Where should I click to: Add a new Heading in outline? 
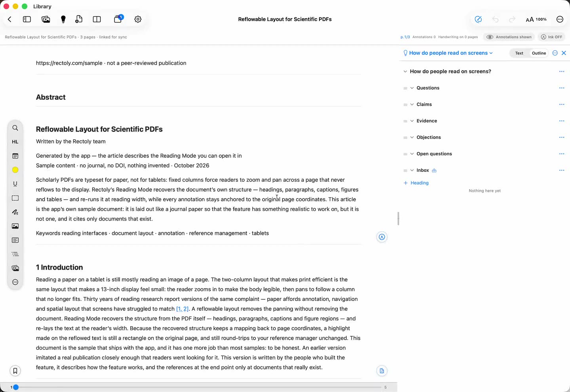(416, 183)
